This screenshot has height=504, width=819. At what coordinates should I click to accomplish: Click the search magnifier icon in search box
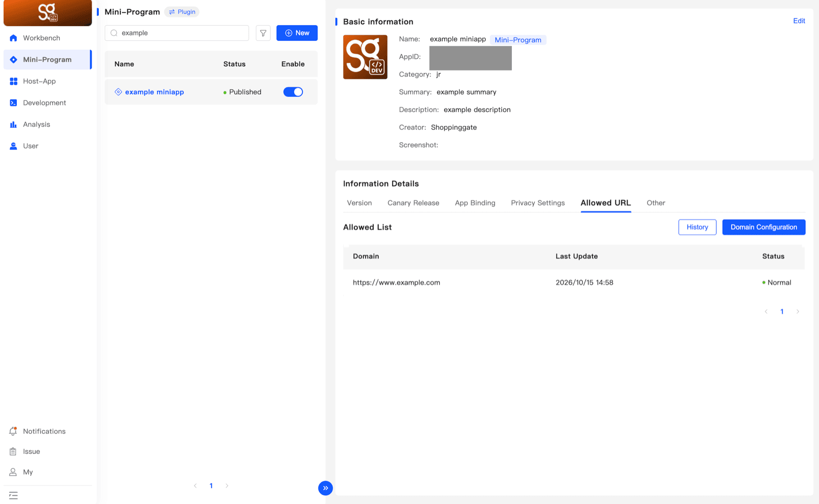pyautogui.click(x=114, y=33)
